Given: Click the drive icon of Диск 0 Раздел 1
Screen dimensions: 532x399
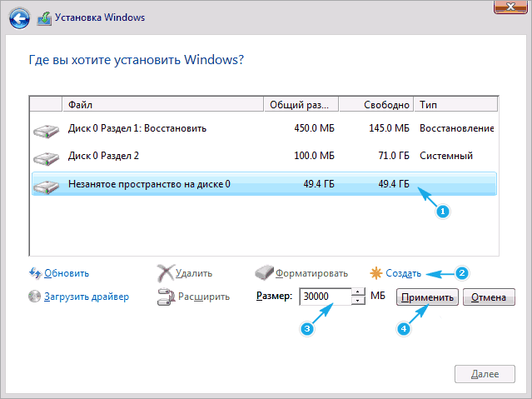Looking at the screenshot, I should 45,129.
